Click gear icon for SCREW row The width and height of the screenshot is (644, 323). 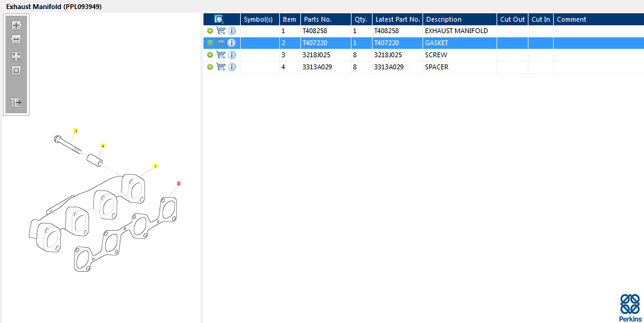(210, 55)
